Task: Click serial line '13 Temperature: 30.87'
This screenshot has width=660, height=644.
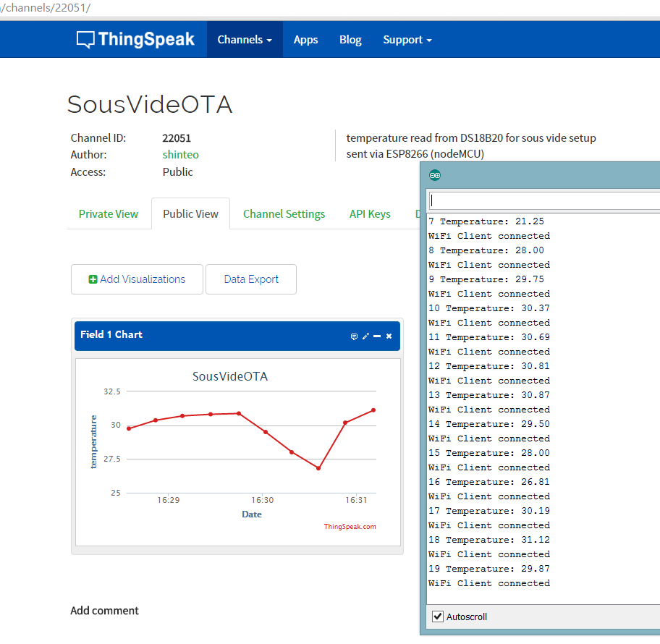Action: [489, 395]
